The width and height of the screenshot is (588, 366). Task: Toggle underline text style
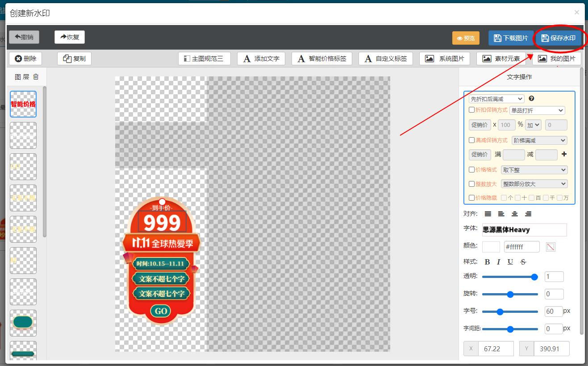[x=510, y=262]
